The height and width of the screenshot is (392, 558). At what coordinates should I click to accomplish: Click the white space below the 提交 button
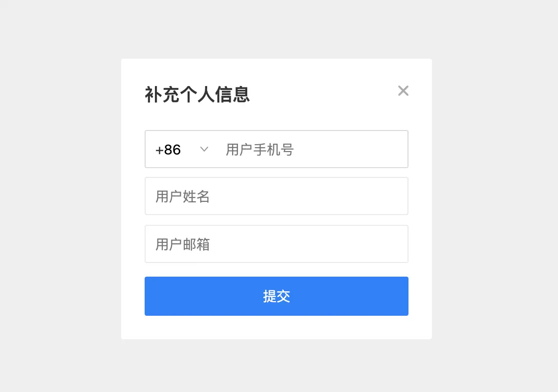pos(277,327)
